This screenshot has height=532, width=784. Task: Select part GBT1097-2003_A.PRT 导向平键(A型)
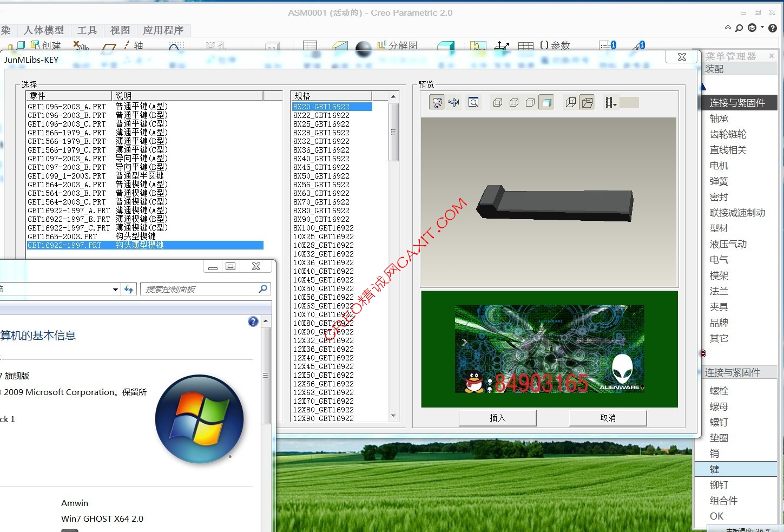point(145,159)
